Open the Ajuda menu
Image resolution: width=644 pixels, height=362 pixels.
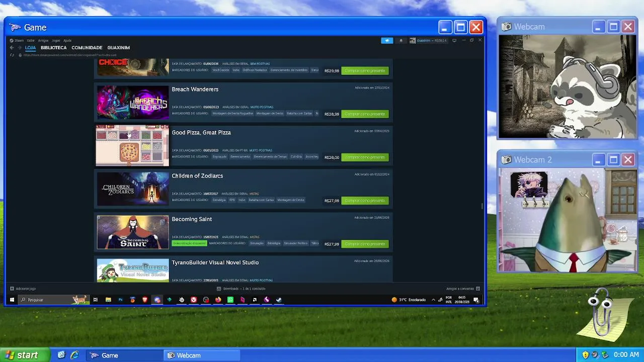pyautogui.click(x=67, y=40)
